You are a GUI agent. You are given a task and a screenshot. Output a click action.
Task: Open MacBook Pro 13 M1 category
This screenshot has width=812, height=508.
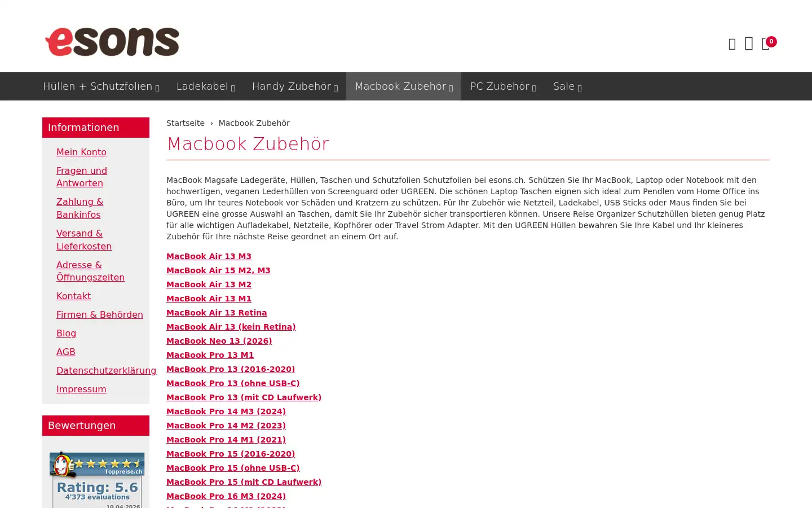(x=210, y=355)
